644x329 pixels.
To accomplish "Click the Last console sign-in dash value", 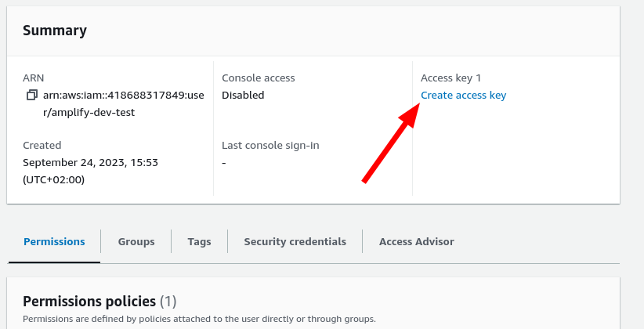I will point(224,162).
